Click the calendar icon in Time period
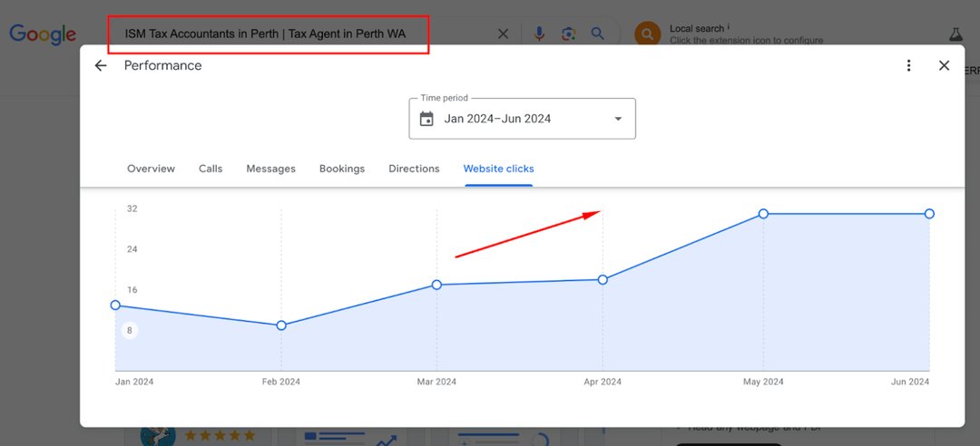The height and width of the screenshot is (446, 980). click(x=426, y=119)
